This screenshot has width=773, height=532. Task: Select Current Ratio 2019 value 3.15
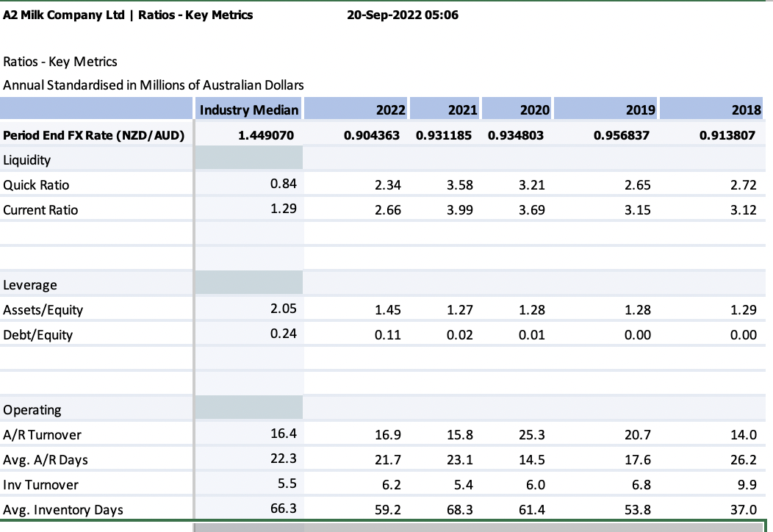[637, 210]
